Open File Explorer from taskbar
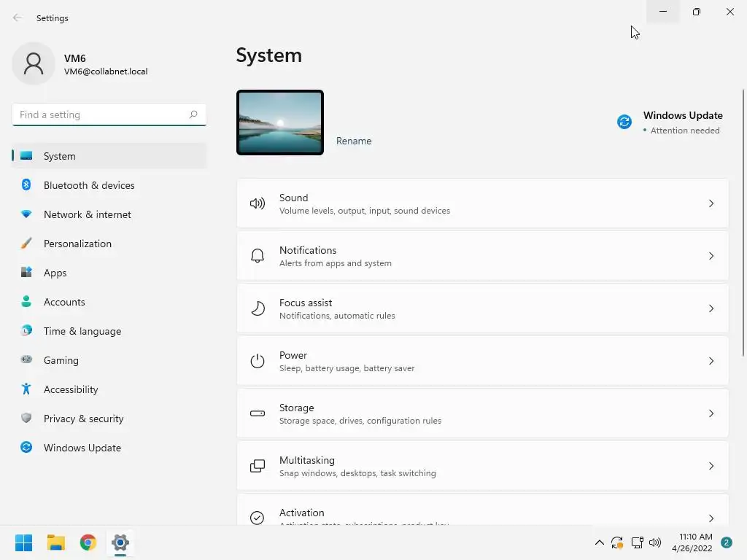The width and height of the screenshot is (747, 560). point(55,542)
